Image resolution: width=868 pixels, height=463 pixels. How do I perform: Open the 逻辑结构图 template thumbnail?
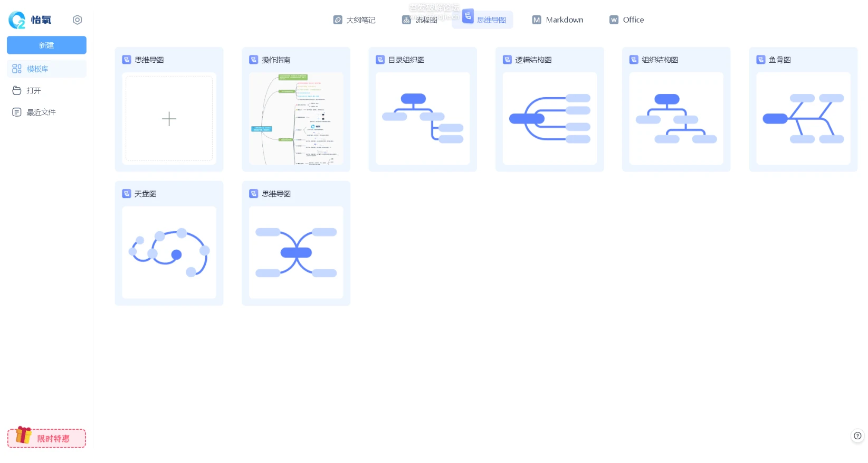coord(550,118)
